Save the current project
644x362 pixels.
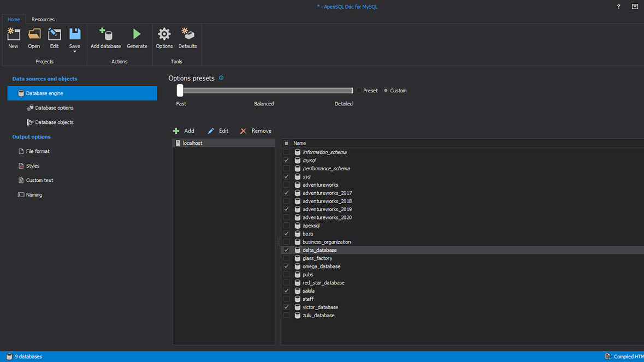74,34
